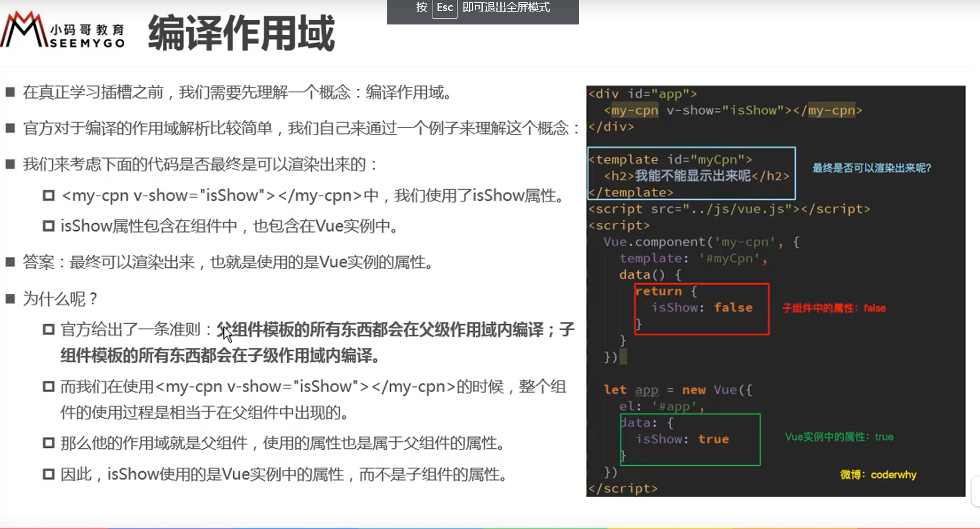Click the code line el: '#app'
The height and width of the screenshot is (529, 980).
(x=662, y=406)
